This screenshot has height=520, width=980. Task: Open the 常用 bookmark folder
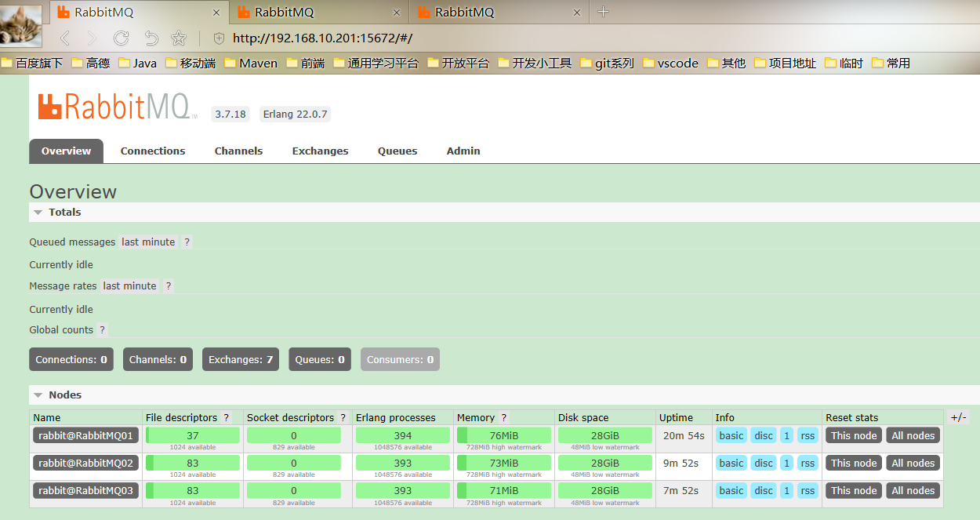pyautogui.click(x=891, y=64)
